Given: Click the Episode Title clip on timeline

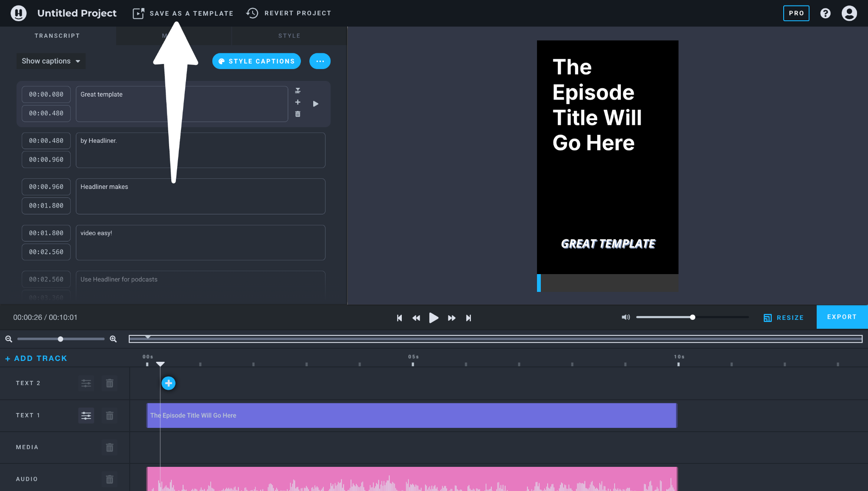Looking at the screenshot, I should [411, 415].
